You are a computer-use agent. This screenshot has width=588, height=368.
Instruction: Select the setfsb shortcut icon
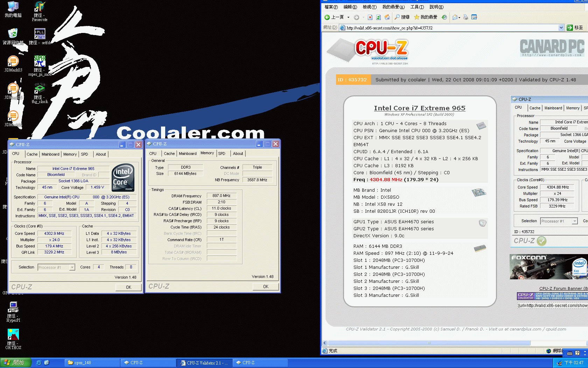pos(40,36)
